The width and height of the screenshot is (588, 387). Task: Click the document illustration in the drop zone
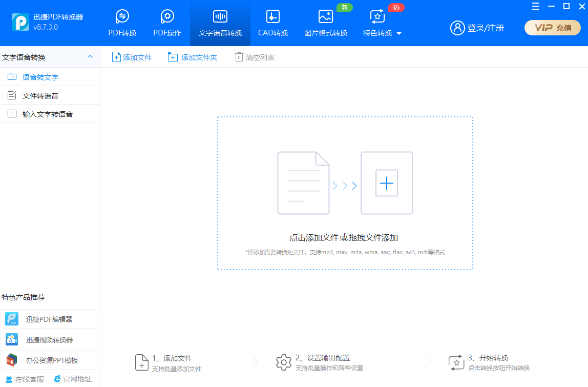point(303,183)
